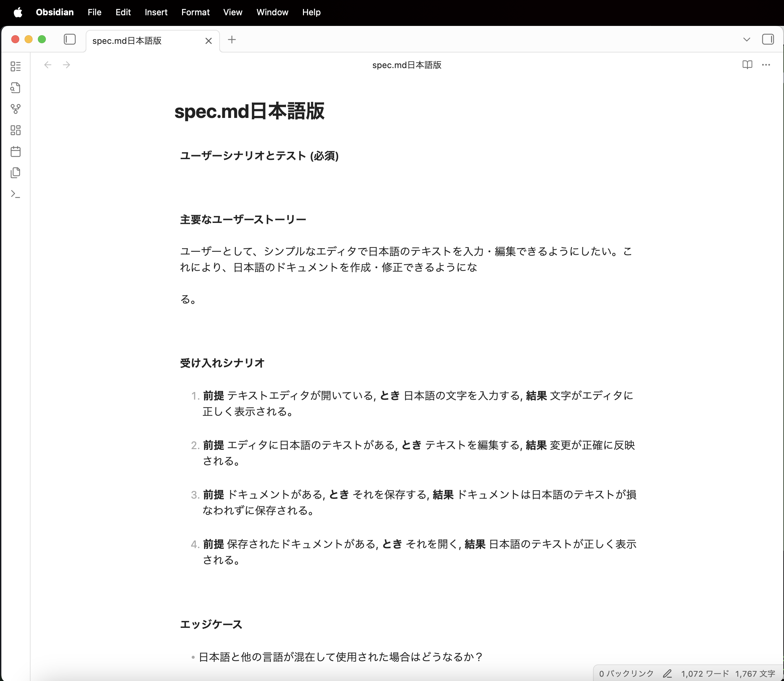Open a new tab with the plus button
784x681 pixels.
click(232, 40)
